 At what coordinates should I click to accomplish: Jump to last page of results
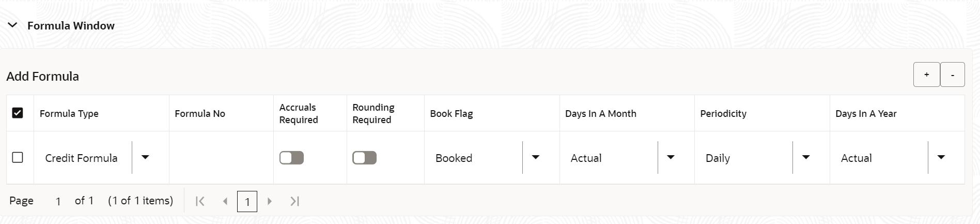tap(294, 201)
